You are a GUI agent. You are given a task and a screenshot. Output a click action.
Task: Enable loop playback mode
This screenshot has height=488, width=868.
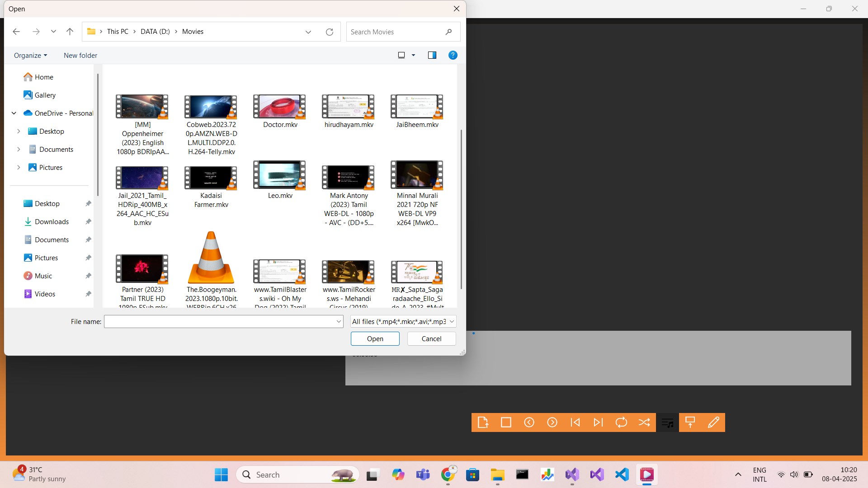click(x=621, y=422)
